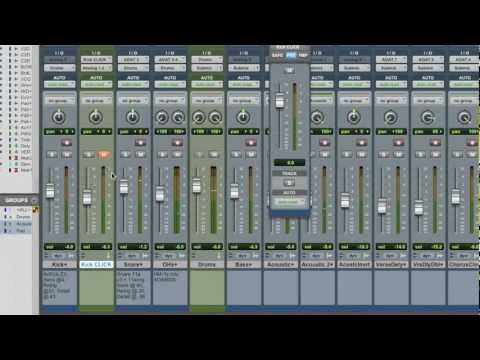Click the Drums track volume fader
Image resolution: width=480 pixels, height=360 pixels.
click(197, 185)
